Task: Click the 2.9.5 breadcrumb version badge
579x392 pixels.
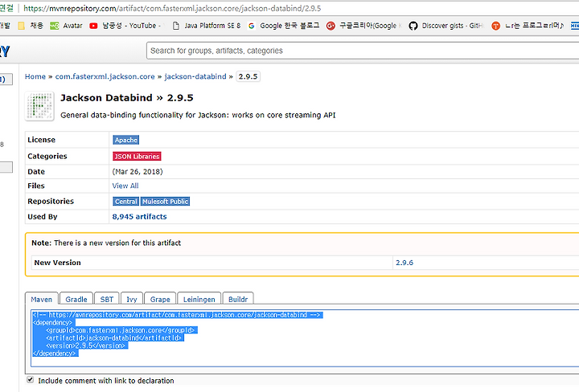Action: 248,76
